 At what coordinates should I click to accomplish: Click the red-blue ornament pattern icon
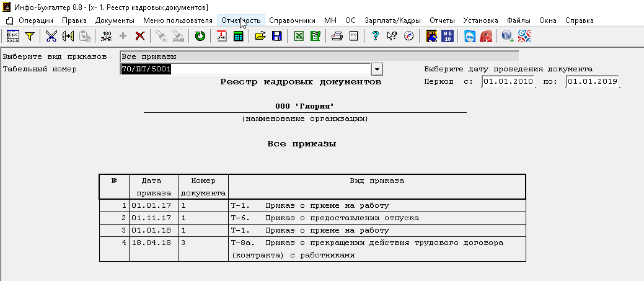524,36
